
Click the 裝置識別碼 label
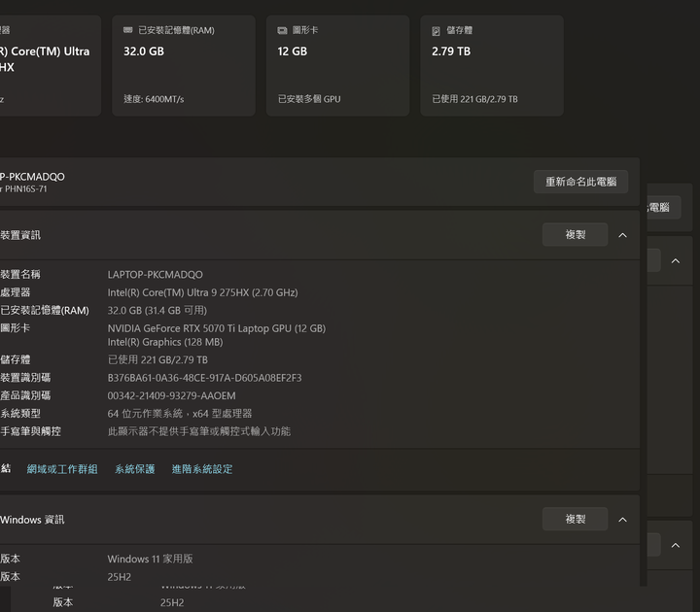tap(25, 378)
